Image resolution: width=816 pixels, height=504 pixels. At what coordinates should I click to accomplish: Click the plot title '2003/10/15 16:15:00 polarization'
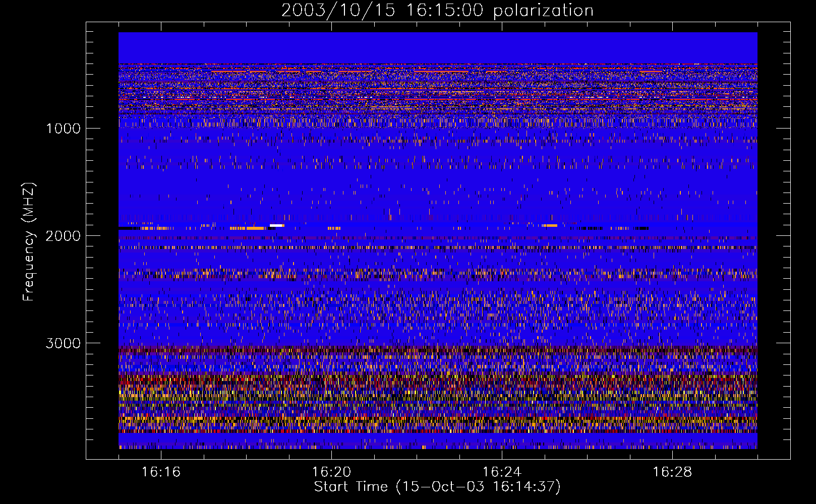click(x=437, y=11)
